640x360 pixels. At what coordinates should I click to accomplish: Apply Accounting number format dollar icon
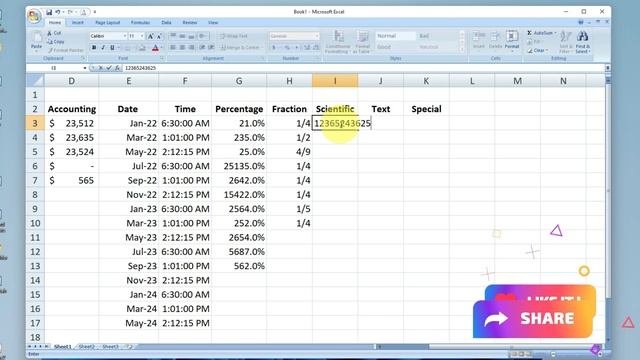tap(274, 48)
